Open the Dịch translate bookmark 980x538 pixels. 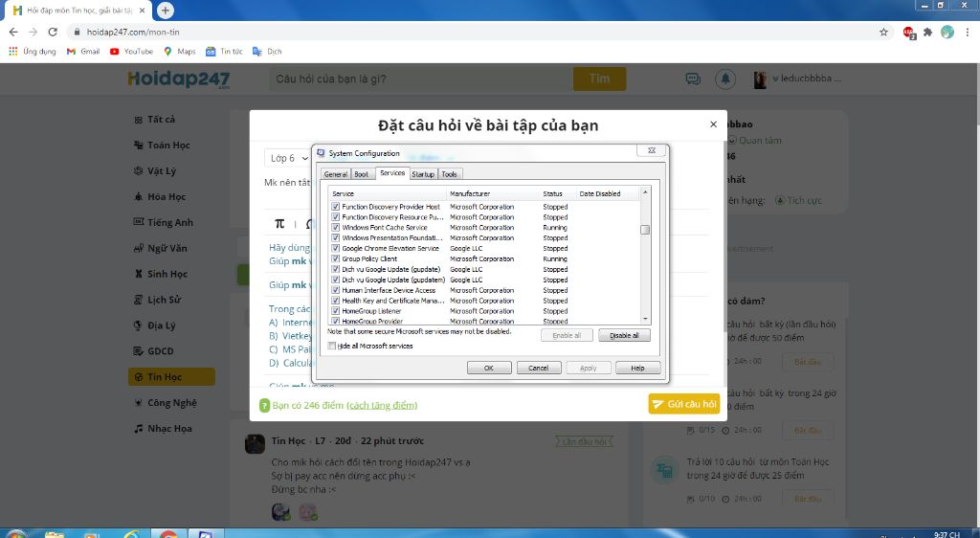coord(267,52)
